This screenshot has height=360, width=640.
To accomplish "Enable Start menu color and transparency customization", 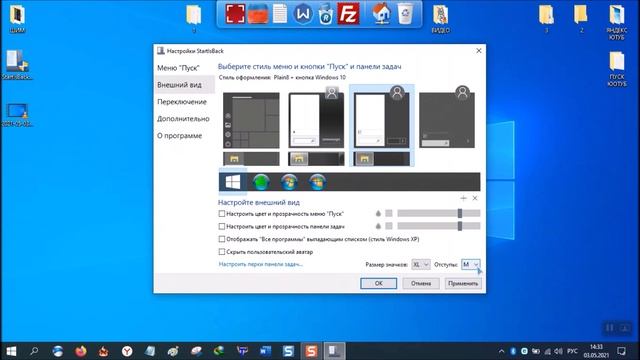I will coord(222,213).
